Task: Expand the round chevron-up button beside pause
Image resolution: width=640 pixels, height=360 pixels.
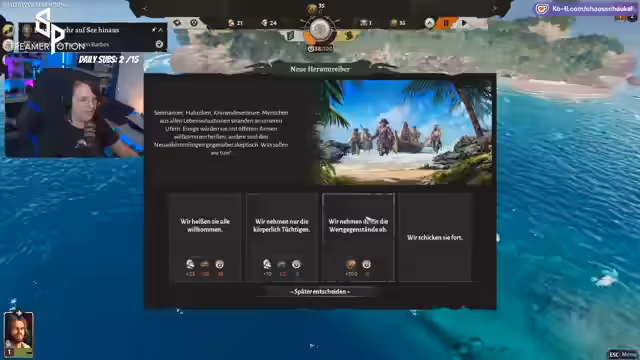Action: (x=429, y=23)
